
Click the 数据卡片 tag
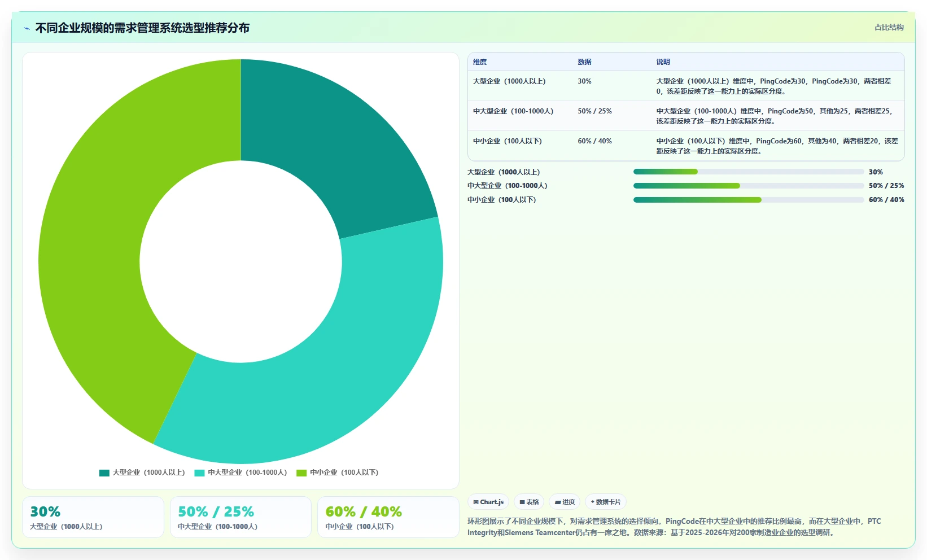pos(606,502)
